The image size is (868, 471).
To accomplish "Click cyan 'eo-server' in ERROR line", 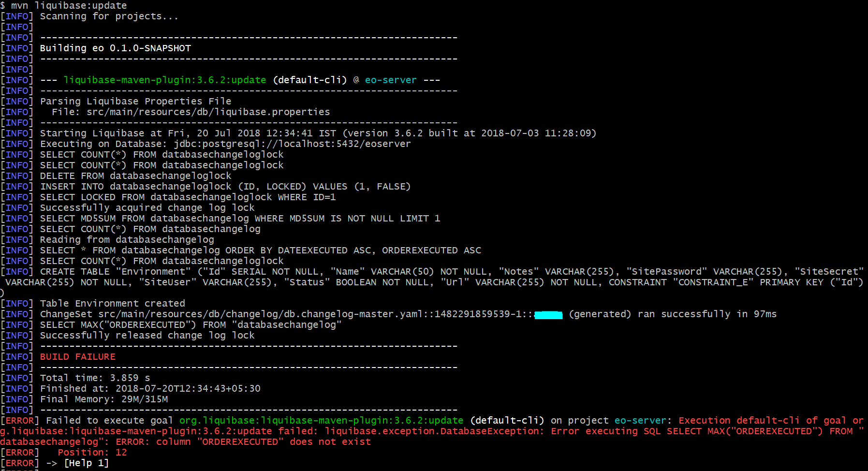I will point(640,421).
